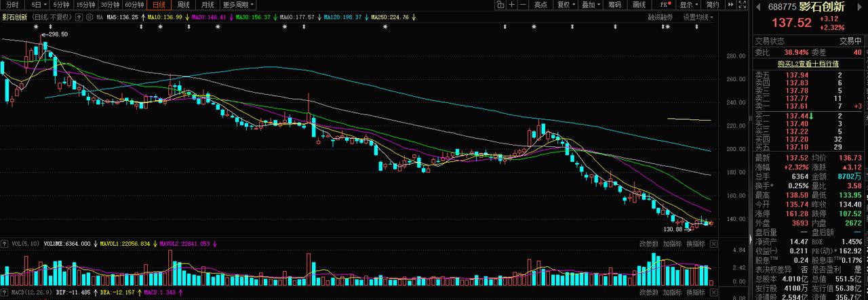Screen dimensions: 868x300
Task: Click the MA250 indicator value
Action: pyautogui.click(x=390, y=18)
